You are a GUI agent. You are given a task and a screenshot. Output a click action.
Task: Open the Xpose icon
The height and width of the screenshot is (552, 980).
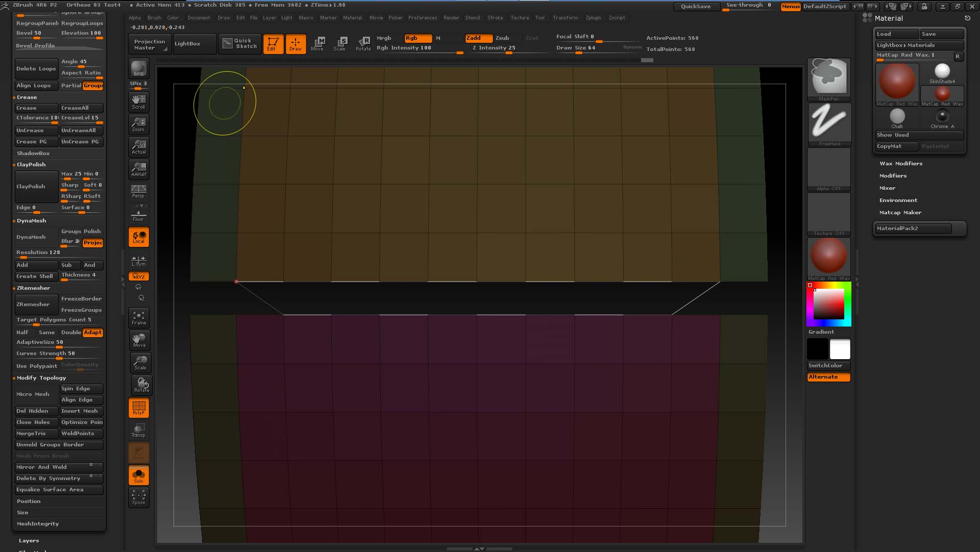coord(138,497)
